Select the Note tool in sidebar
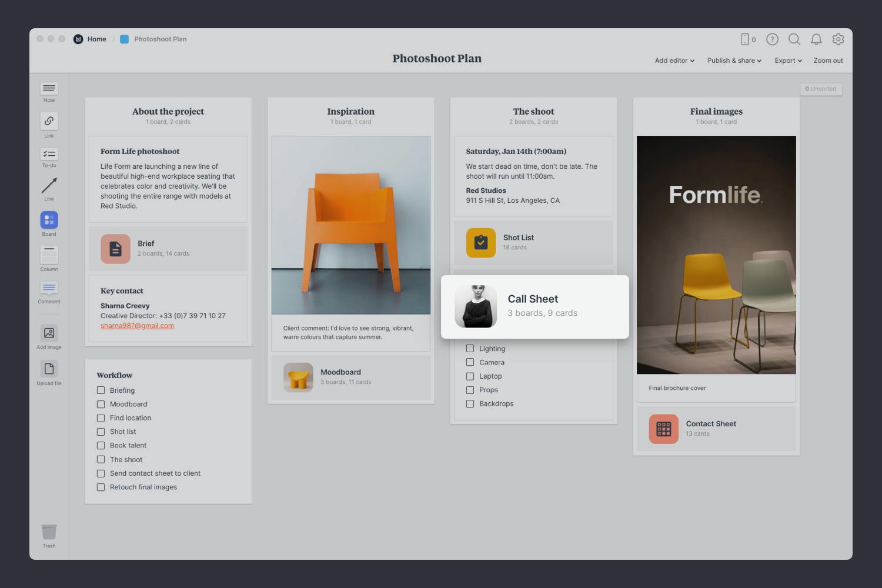The image size is (882, 588). 49,89
